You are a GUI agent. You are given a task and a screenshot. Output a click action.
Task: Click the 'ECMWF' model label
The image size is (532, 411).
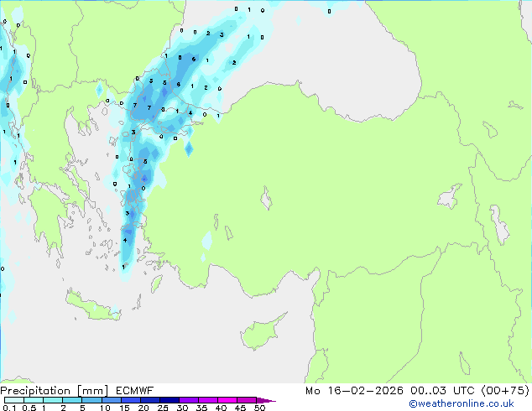coord(135,391)
